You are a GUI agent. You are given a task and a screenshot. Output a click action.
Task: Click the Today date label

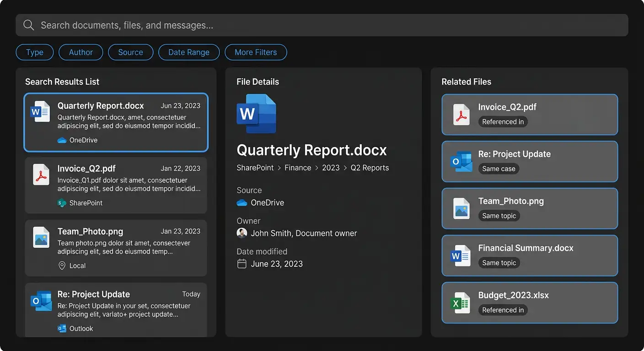[x=191, y=294]
